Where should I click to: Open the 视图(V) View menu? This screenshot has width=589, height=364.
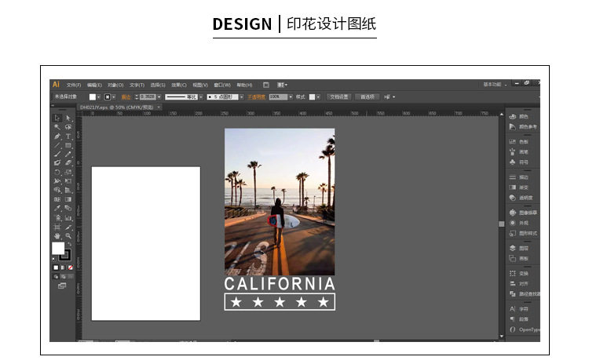click(200, 86)
